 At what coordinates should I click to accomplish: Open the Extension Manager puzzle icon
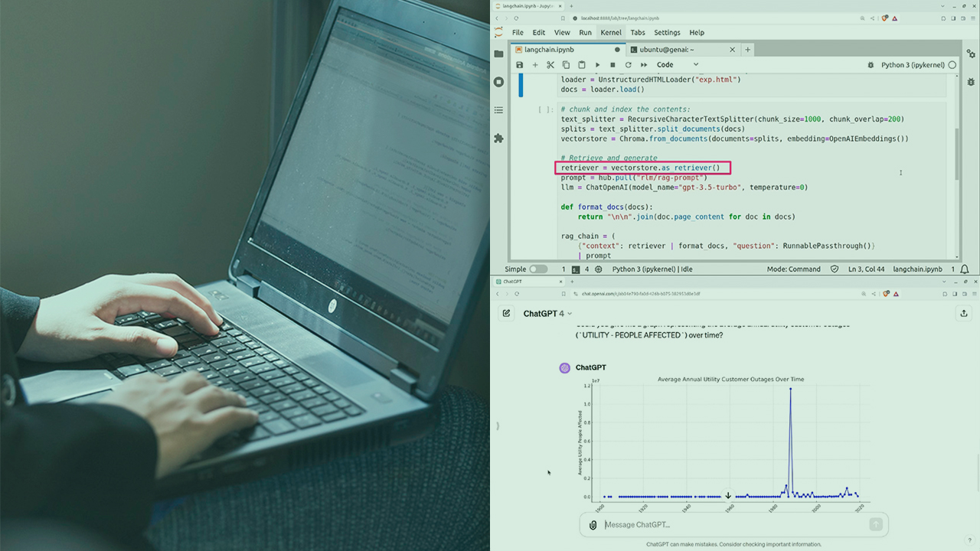pos(499,139)
